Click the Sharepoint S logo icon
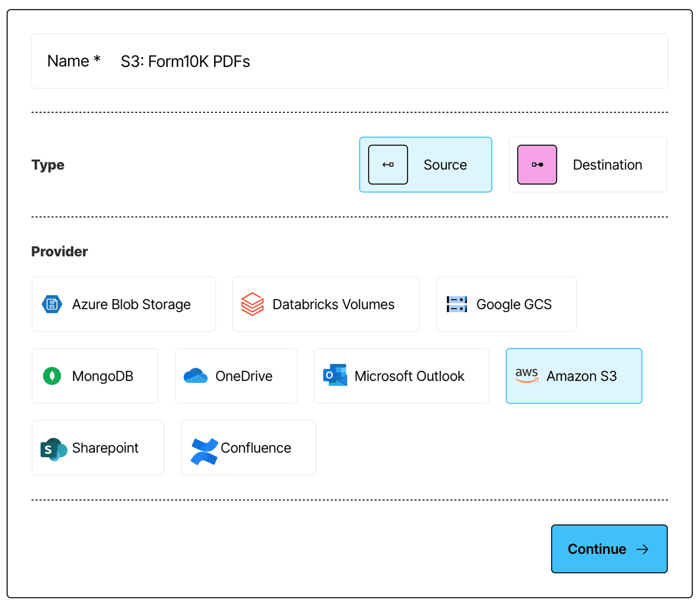 tap(54, 449)
